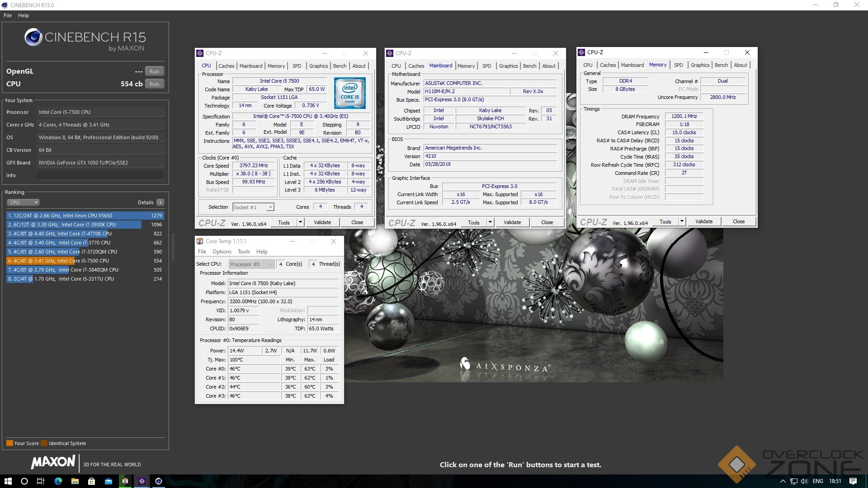Open the Mail app from taskbar

pyautogui.click(x=108, y=481)
